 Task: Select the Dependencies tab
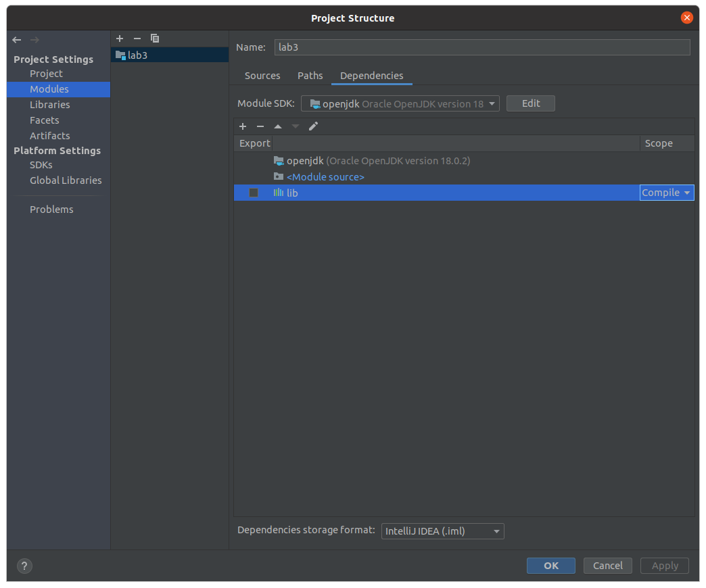372,76
